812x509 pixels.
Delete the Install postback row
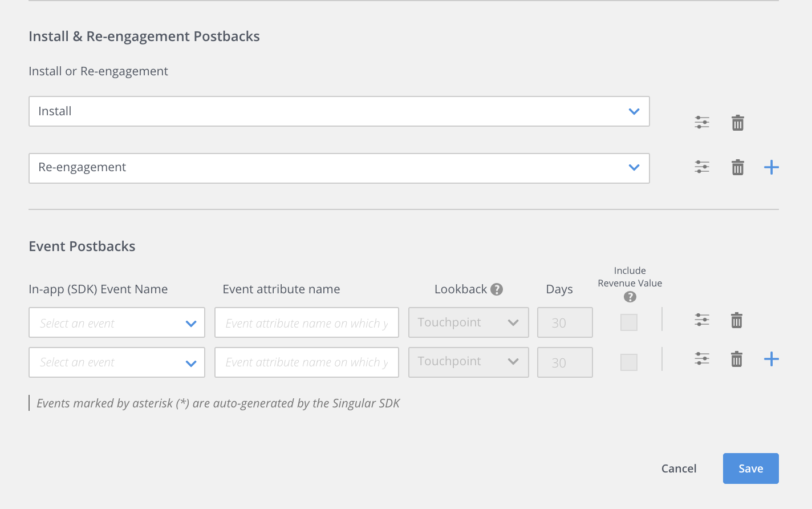pyautogui.click(x=738, y=123)
